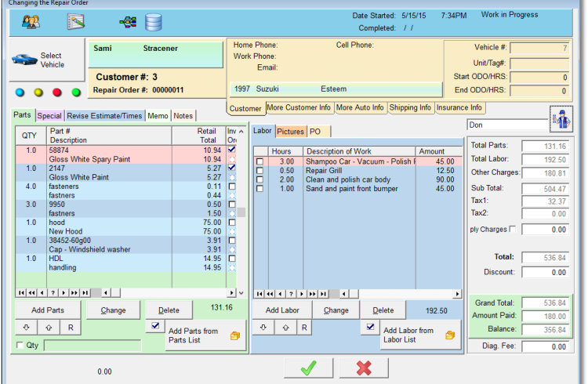
Task: Open the customers icon with people figures
Action: (31, 22)
